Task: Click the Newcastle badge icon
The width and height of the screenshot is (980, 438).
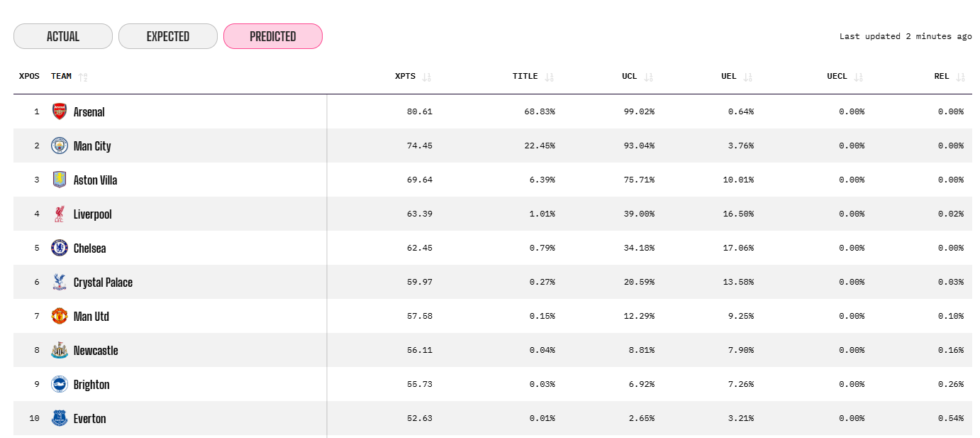Action: [60, 350]
